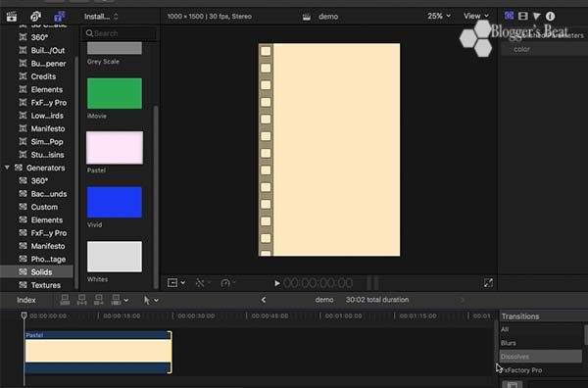Open the Select tool arrow dropdown
The height and width of the screenshot is (388, 588).
[151, 300]
